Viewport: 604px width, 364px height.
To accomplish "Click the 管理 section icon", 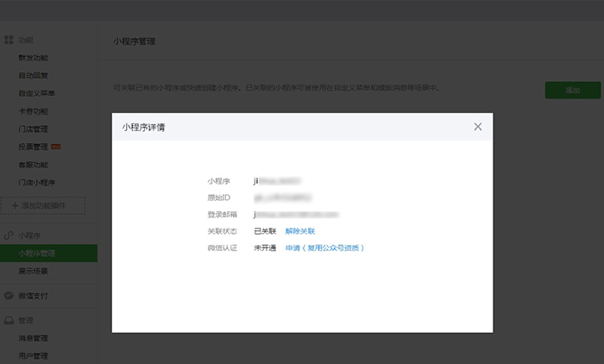I will tap(9, 320).
